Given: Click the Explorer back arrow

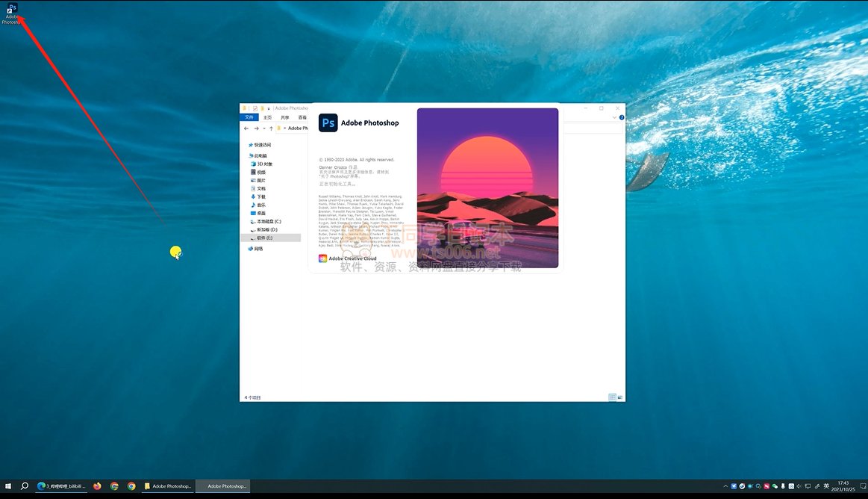Looking at the screenshot, I should coord(246,128).
